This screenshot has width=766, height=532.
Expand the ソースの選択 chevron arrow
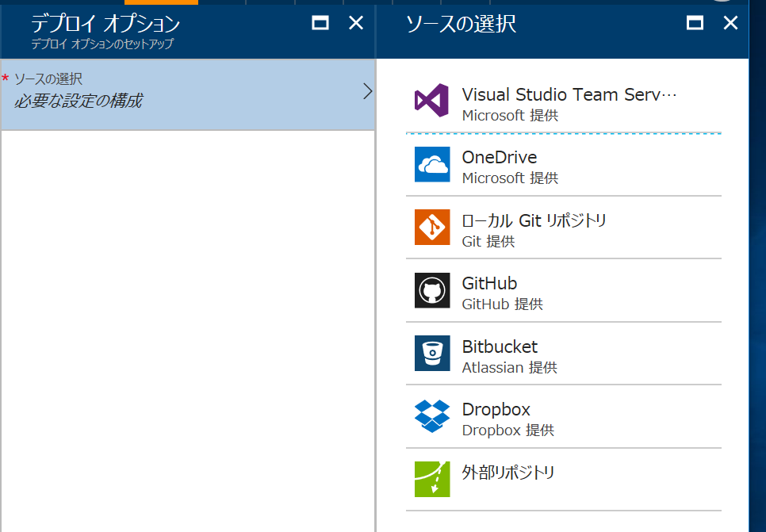[x=367, y=91]
